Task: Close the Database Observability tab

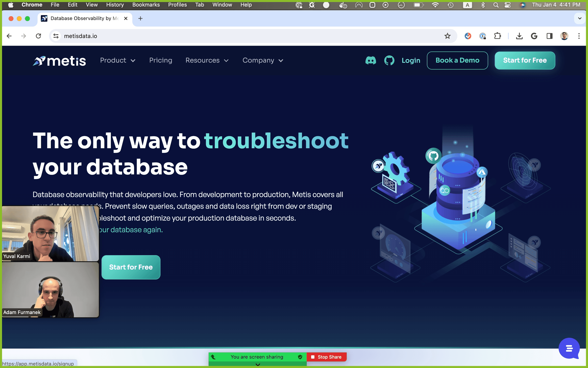Action: point(126,18)
